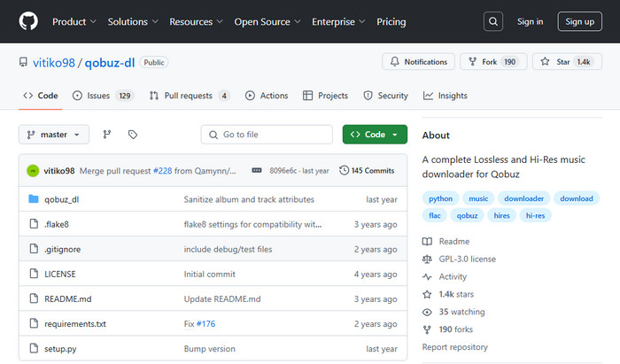
Task: Click the requirements.txt file icon
Action: coord(34,323)
